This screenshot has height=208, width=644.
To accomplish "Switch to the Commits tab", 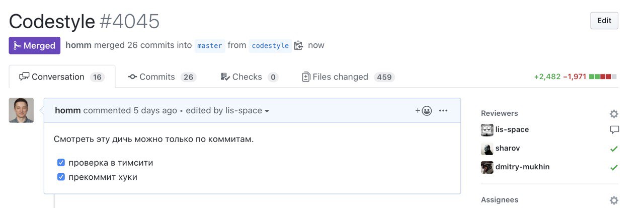I will pyautogui.click(x=162, y=77).
